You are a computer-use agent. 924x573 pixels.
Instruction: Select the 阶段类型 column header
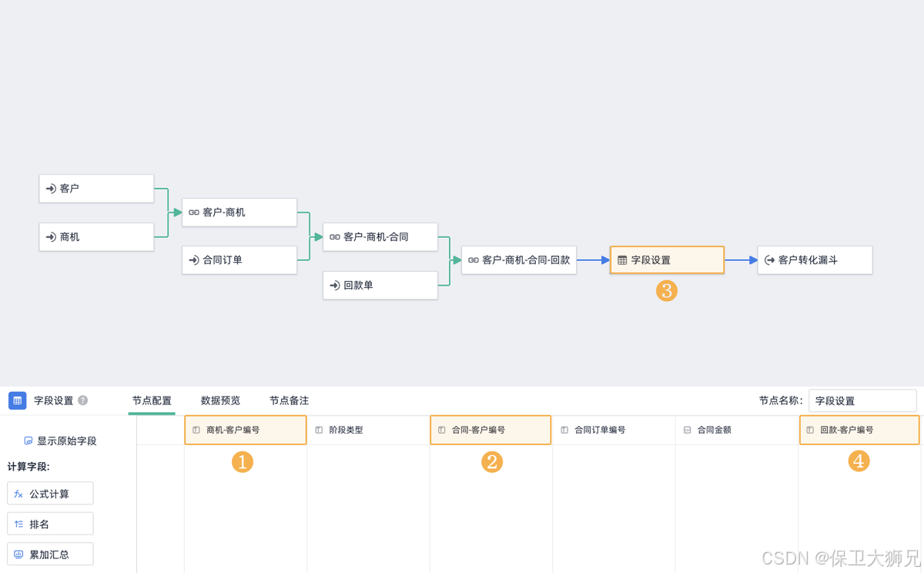(368, 431)
